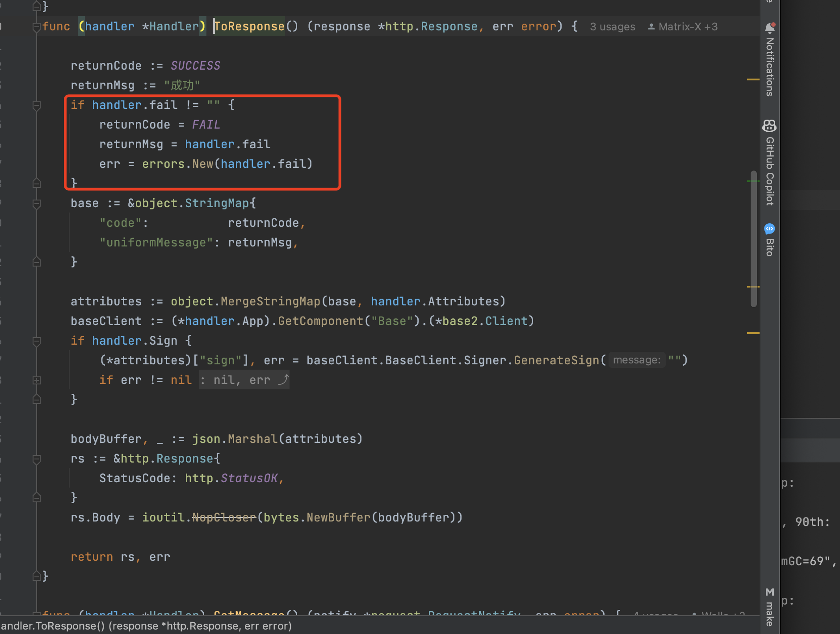
Task: Click the author icon beside Matrix-X +3
Action: [651, 26]
